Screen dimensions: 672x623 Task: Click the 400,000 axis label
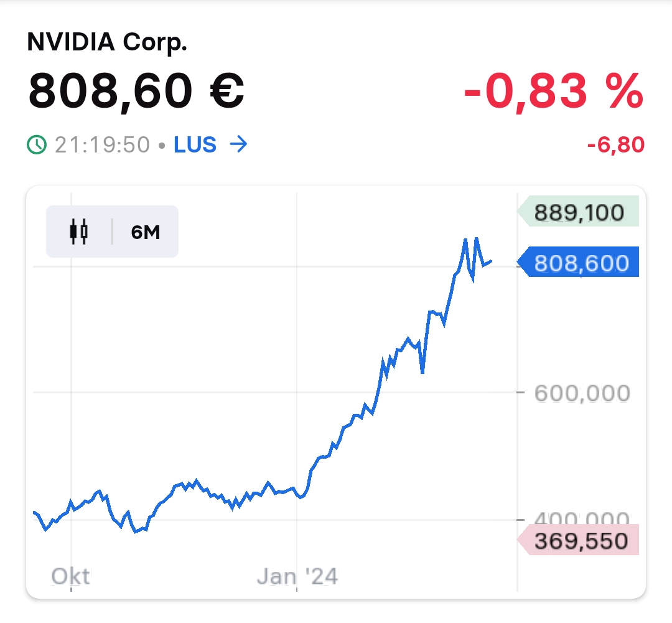click(581, 517)
